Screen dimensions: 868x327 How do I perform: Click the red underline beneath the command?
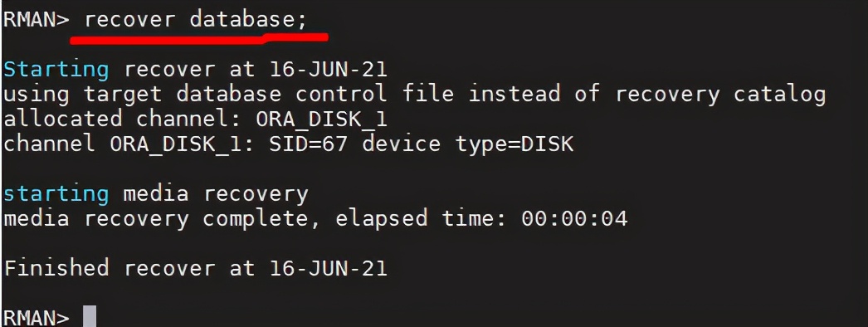click(x=199, y=39)
